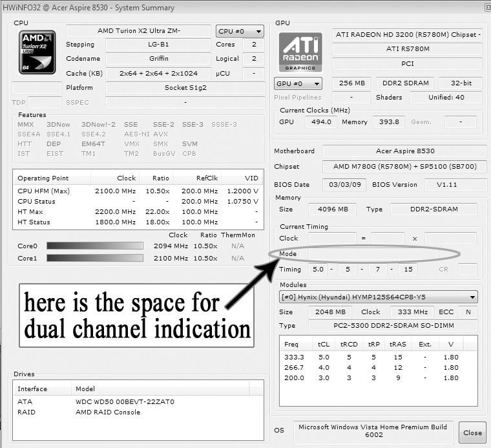Select the CPU Status row
491x448 pixels.
[138, 202]
